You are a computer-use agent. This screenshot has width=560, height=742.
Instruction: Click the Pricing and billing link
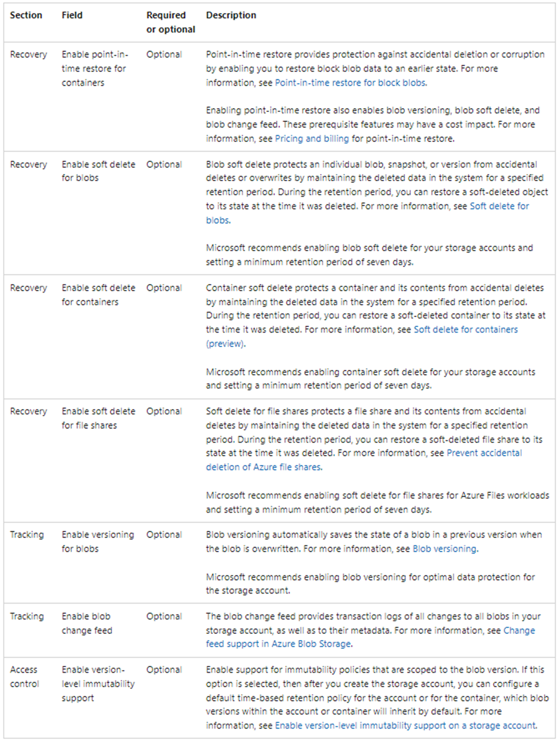[x=312, y=139]
